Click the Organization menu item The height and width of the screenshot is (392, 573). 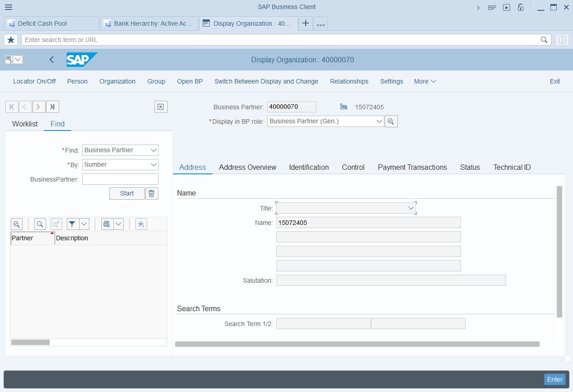(x=117, y=81)
